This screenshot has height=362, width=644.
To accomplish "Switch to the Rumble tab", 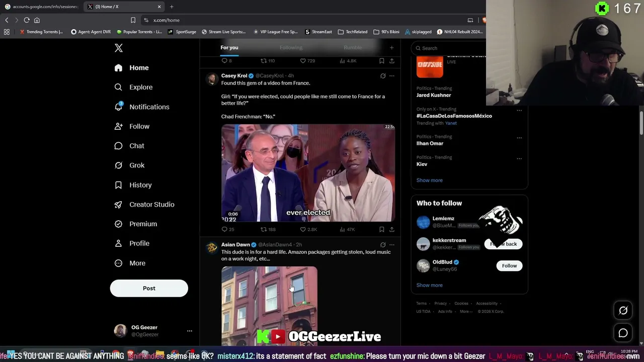I will 353,48.
